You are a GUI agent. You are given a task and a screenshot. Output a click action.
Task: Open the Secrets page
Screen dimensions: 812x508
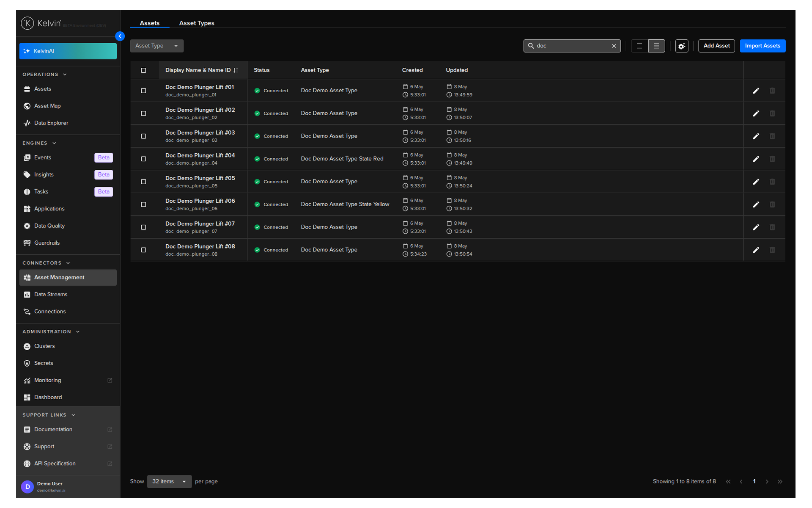[68, 363]
